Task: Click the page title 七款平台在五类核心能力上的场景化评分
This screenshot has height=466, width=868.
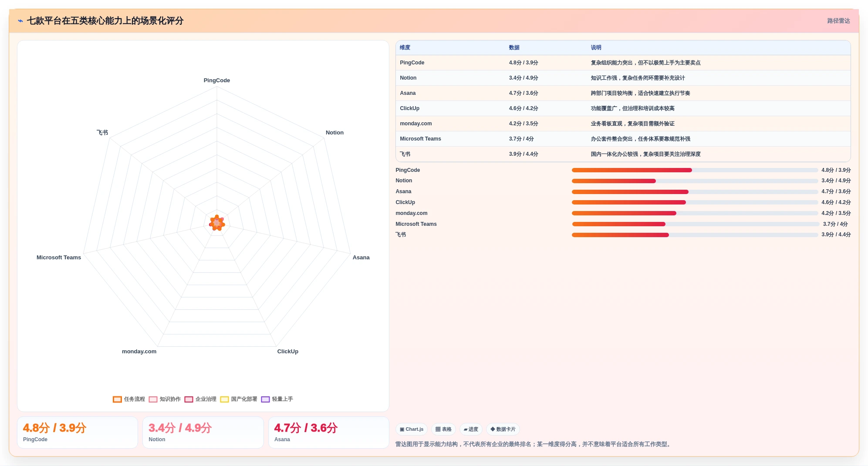Action: 105,21
